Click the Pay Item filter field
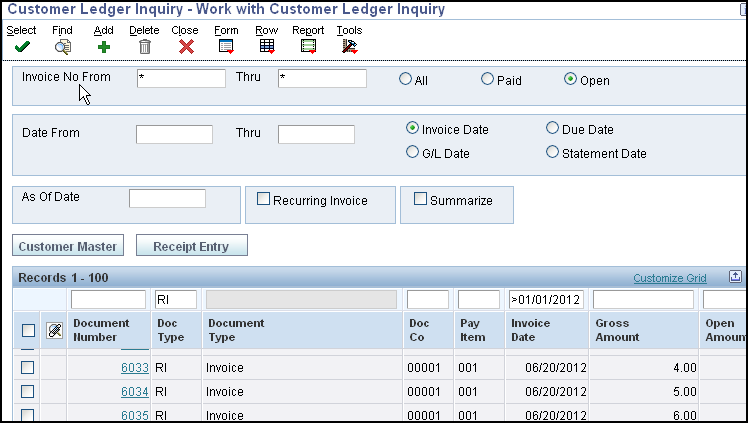Image resolution: width=748 pixels, height=423 pixels. click(x=479, y=299)
